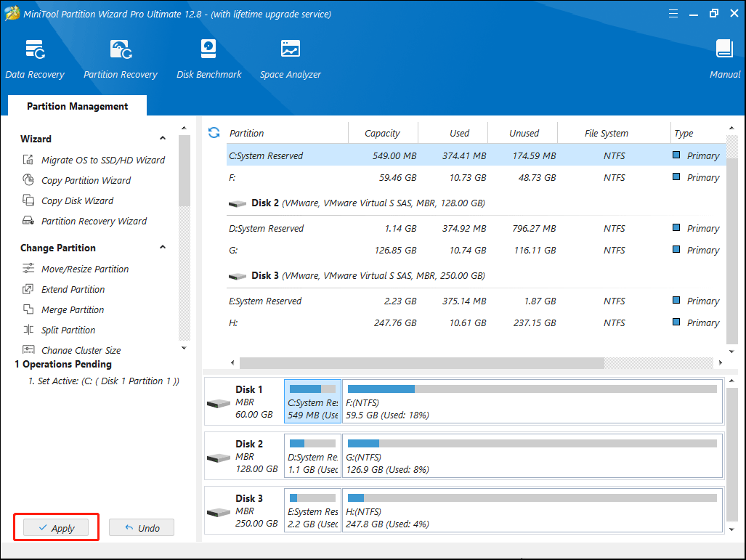Open the Disk Benchmark tool
The width and height of the screenshot is (746, 560).
point(209,59)
